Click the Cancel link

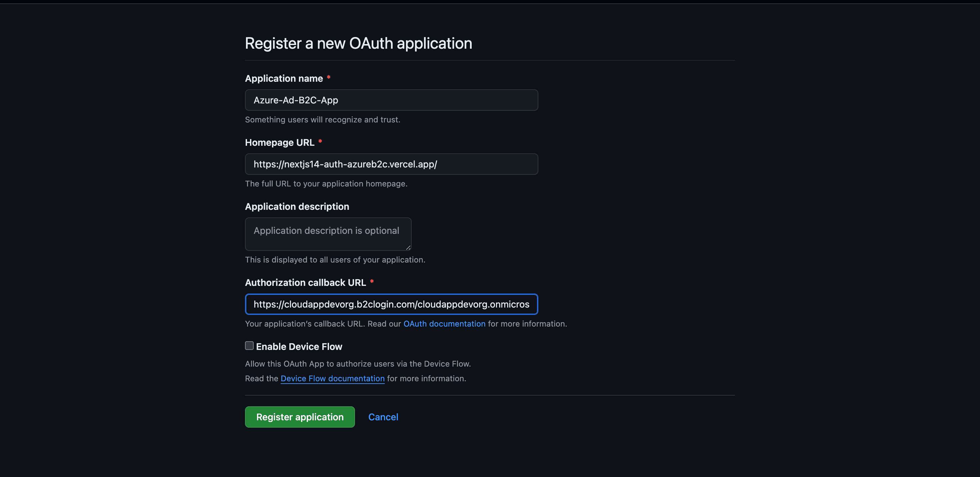(383, 417)
